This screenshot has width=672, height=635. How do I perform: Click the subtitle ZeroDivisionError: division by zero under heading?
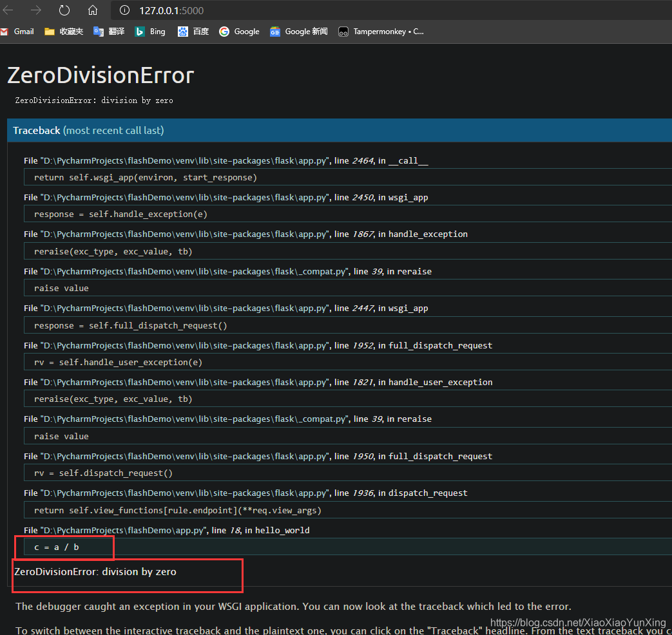tap(94, 100)
